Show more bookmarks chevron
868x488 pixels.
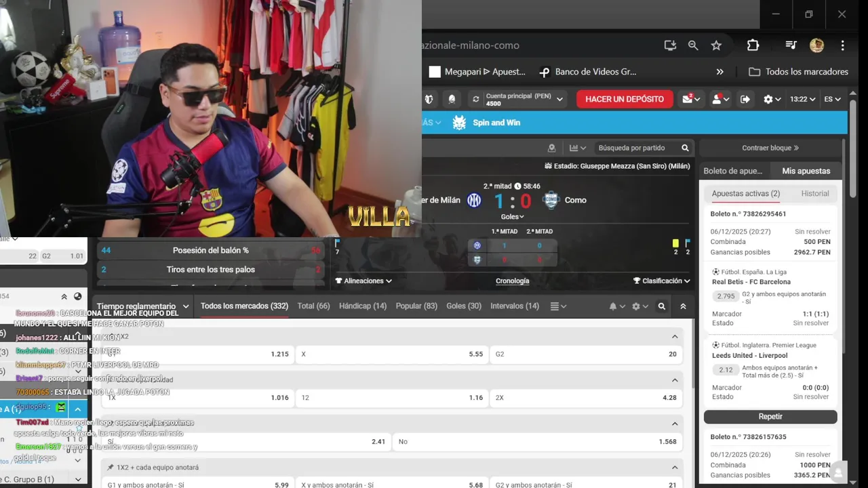(719, 72)
